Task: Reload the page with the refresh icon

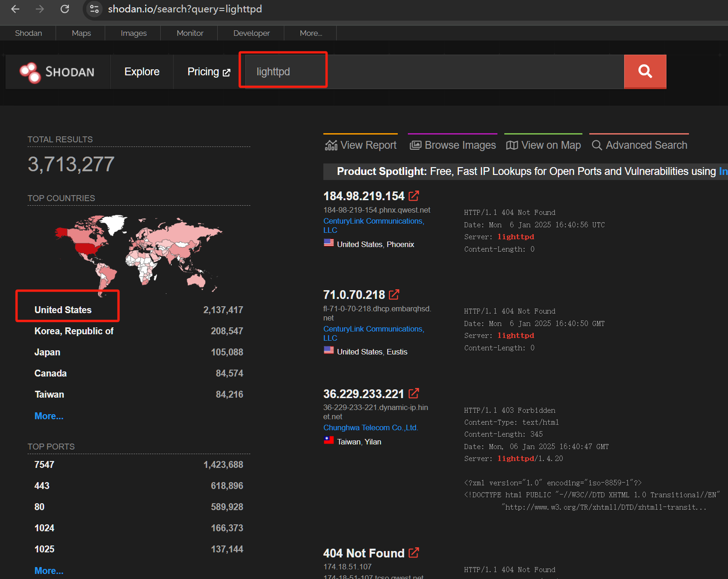Action: (x=65, y=9)
